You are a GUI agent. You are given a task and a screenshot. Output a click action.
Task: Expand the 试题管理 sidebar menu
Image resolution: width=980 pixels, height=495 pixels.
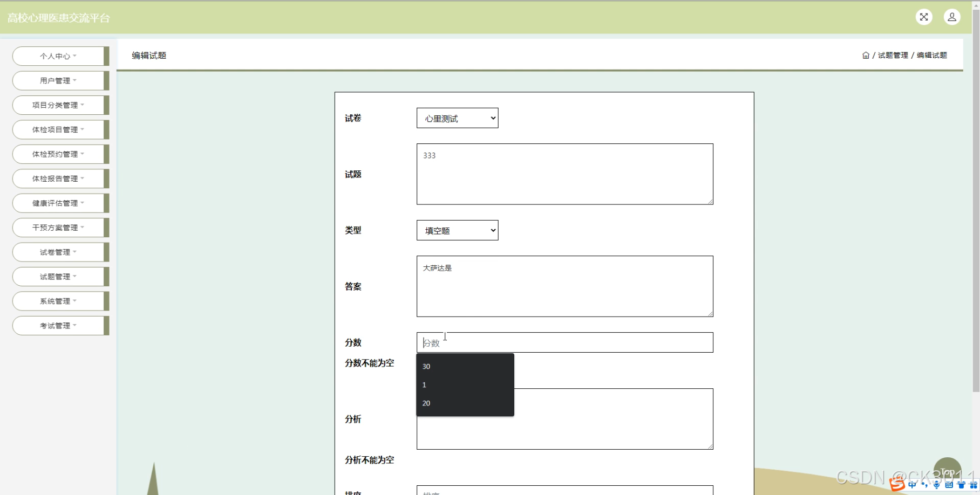tap(58, 277)
